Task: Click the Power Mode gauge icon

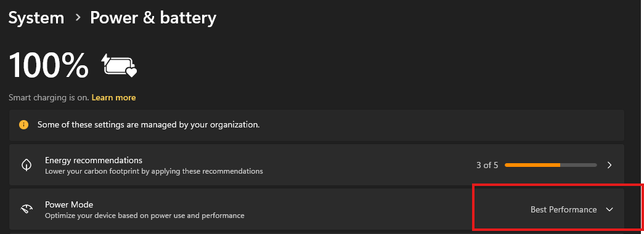Action: (x=26, y=209)
